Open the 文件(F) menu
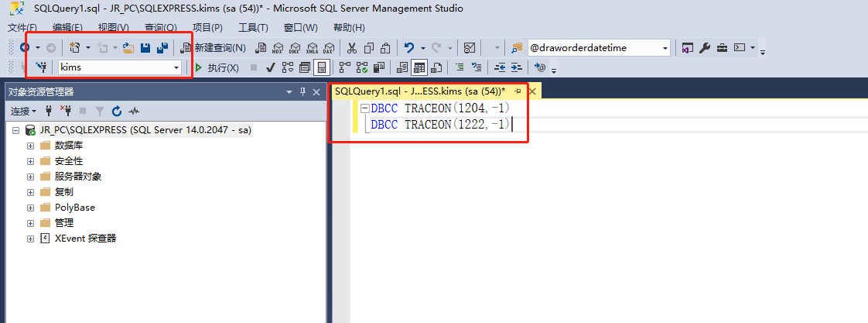 click(x=22, y=28)
